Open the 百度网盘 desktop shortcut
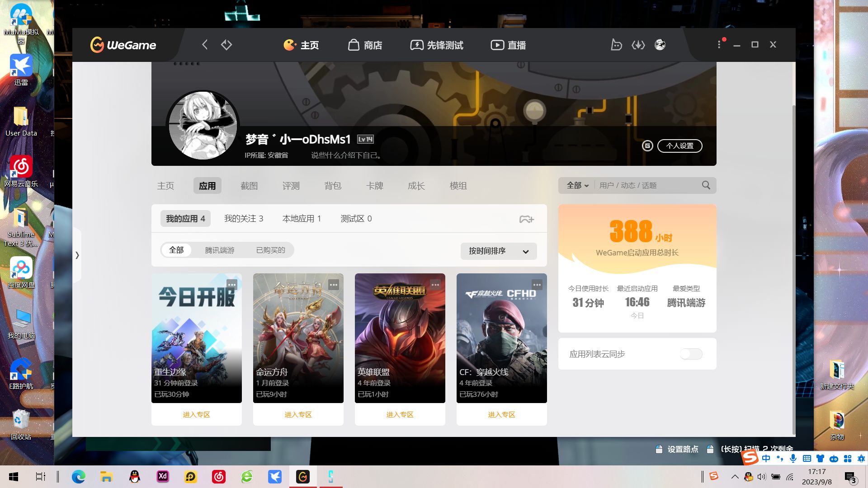 pos(21,272)
